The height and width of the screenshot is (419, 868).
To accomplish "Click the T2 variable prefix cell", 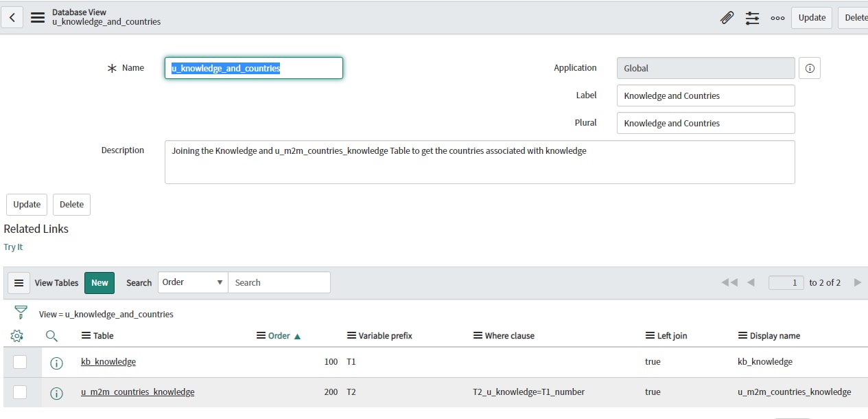I will click(351, 392).
